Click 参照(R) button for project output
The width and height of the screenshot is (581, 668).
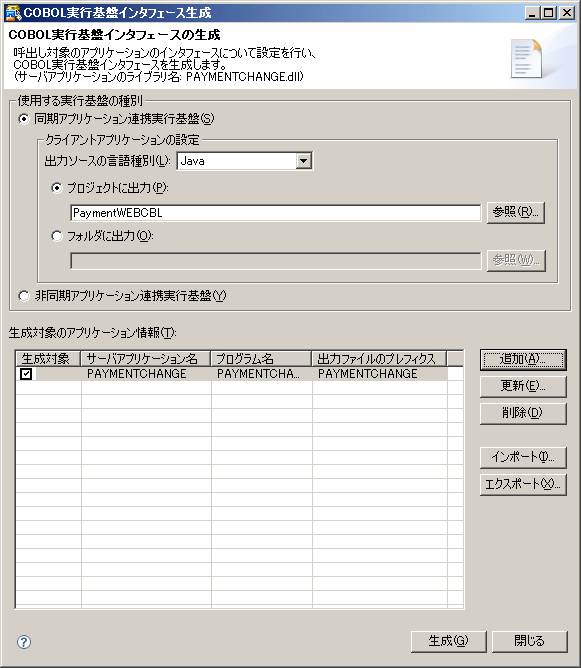[516, 212]
